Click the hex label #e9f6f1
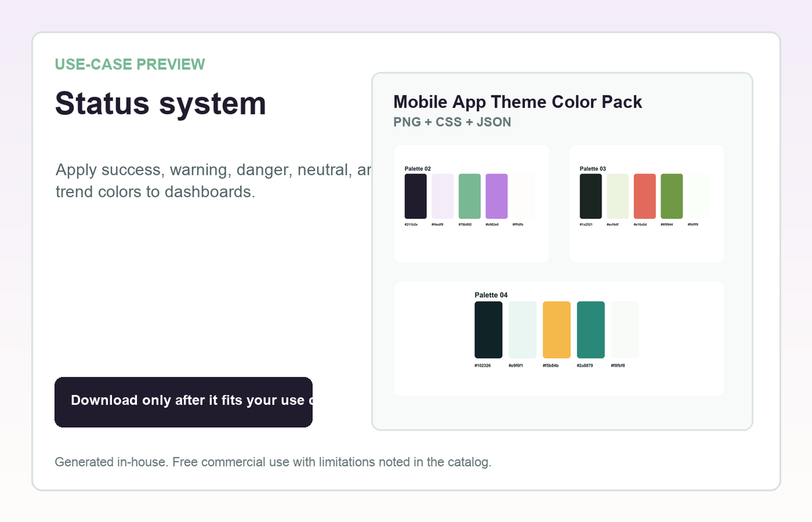Screen dimensions: 812x522 [x=516, y=365]
